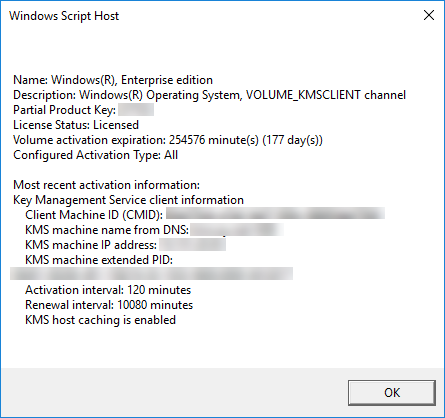Click 'Key Management Service client information' text
The height and width of the screenshot is (418, 445).
[128, 200]
